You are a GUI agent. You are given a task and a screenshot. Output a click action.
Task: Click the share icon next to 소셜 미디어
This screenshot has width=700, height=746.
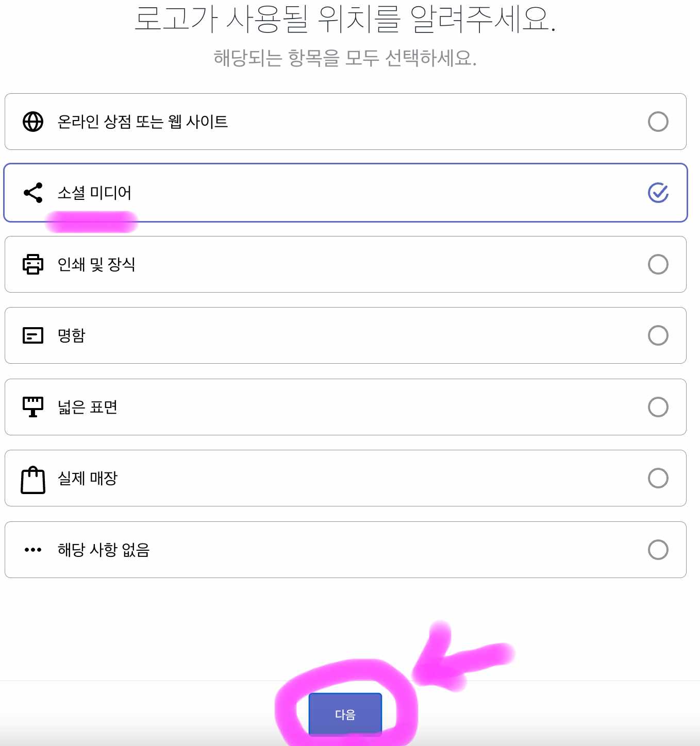pyautogui.click(x=32, y=193)
